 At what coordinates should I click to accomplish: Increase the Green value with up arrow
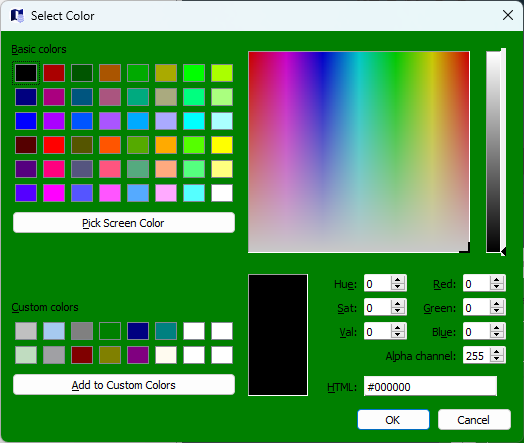[x=497, y=304]
